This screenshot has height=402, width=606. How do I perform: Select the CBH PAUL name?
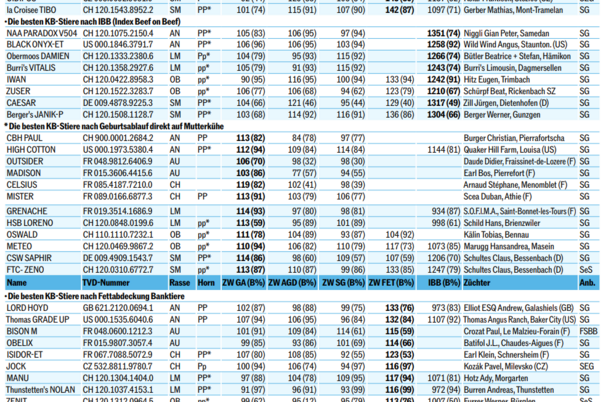[24, 138]
